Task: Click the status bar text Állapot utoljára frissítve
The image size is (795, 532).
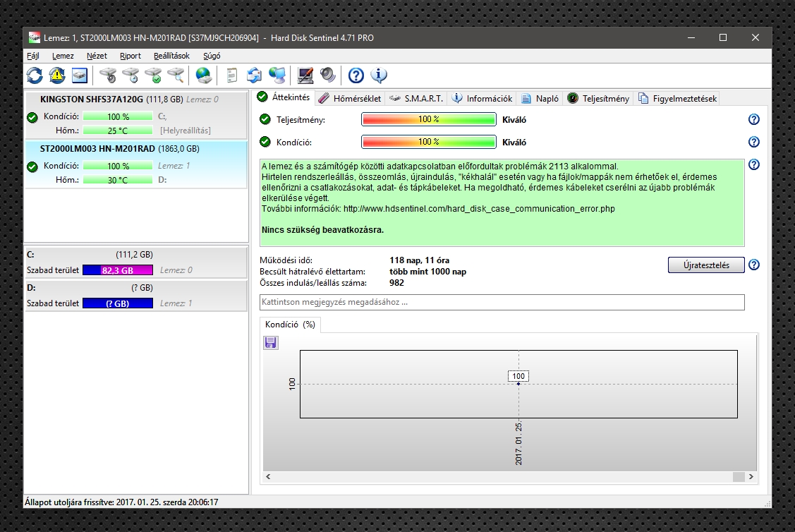Action: [x=121, y=502]
